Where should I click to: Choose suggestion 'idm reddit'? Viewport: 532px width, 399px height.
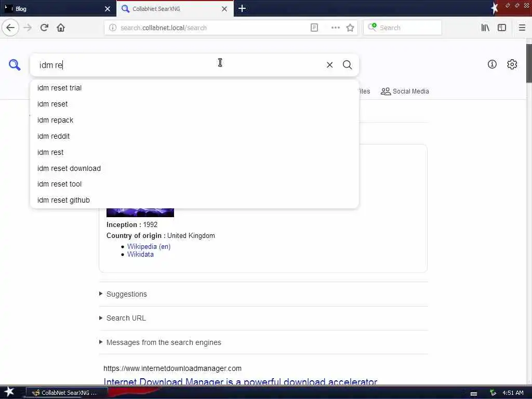[x=194, y=136]
